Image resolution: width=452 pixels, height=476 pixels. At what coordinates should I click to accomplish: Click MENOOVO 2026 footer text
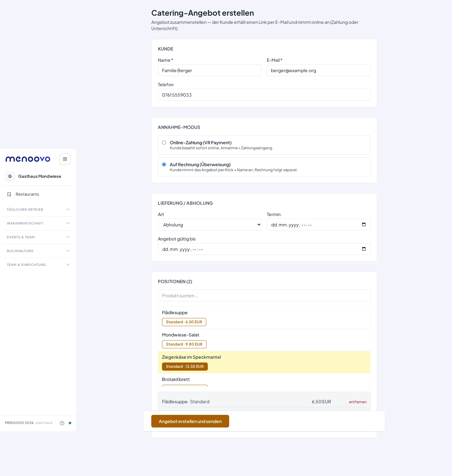coord(19,423)
